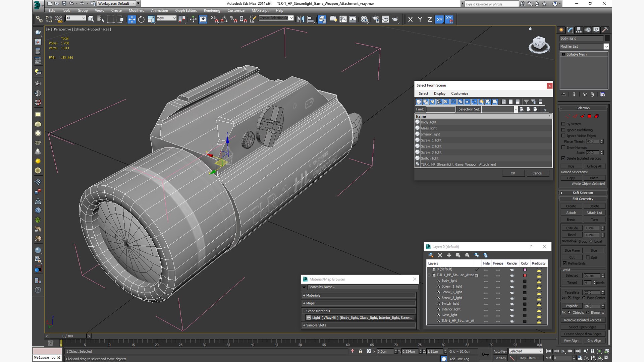Open color swatch of TLR-1_HP layer
This screenshot has height=362, width=644.
(x=525, y=276)
